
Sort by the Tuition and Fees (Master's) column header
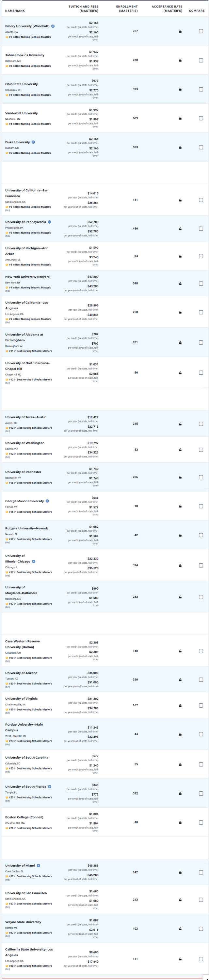tap(83, 9)
